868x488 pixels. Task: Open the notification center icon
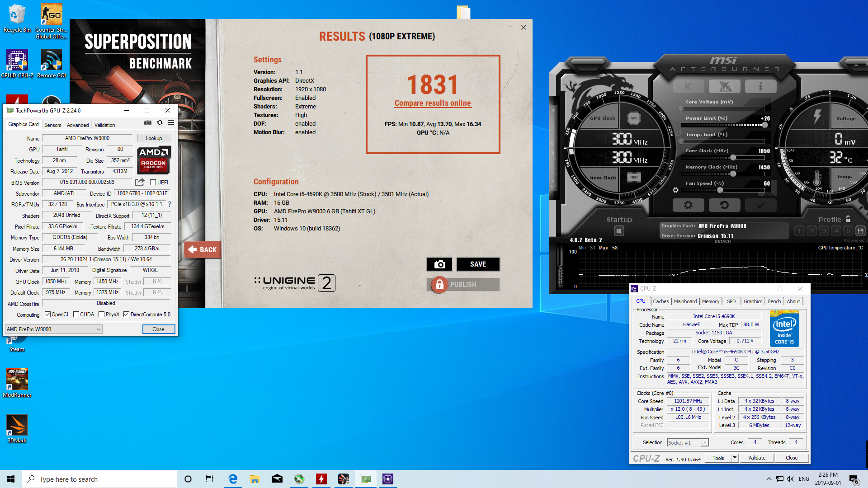[854, 479]
